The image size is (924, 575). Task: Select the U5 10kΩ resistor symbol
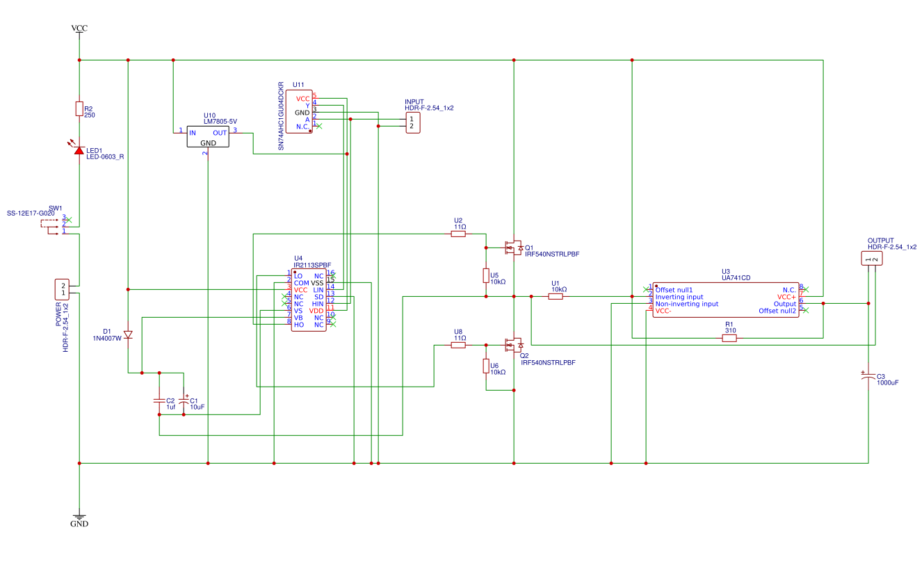pyautogui.click(x=486, y=276)
